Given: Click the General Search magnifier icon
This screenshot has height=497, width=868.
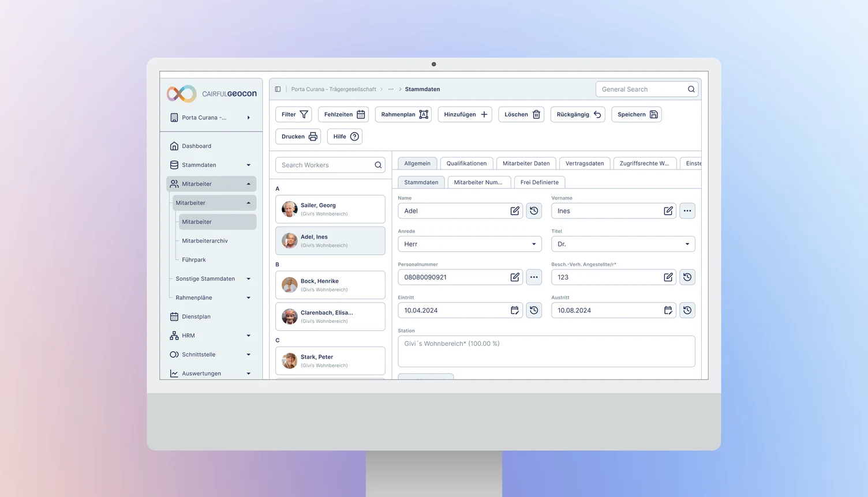Looking at the screenshot, I should 691,89.
